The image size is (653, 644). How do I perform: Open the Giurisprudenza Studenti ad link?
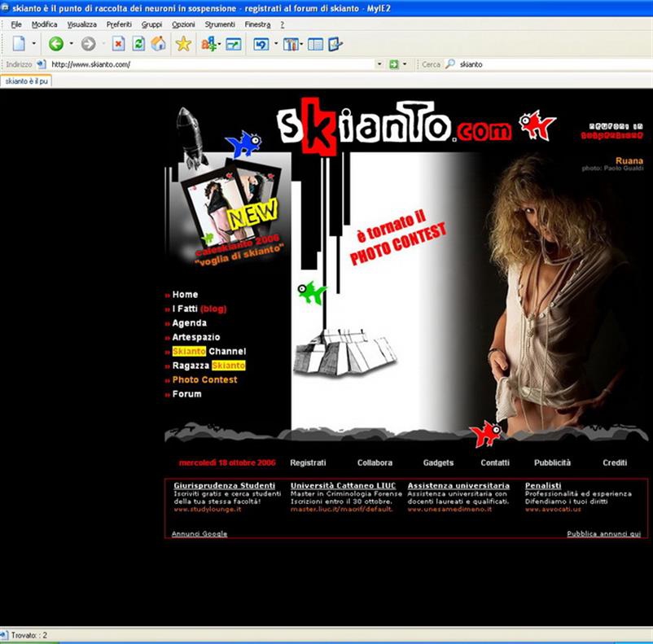coord(225,485)
